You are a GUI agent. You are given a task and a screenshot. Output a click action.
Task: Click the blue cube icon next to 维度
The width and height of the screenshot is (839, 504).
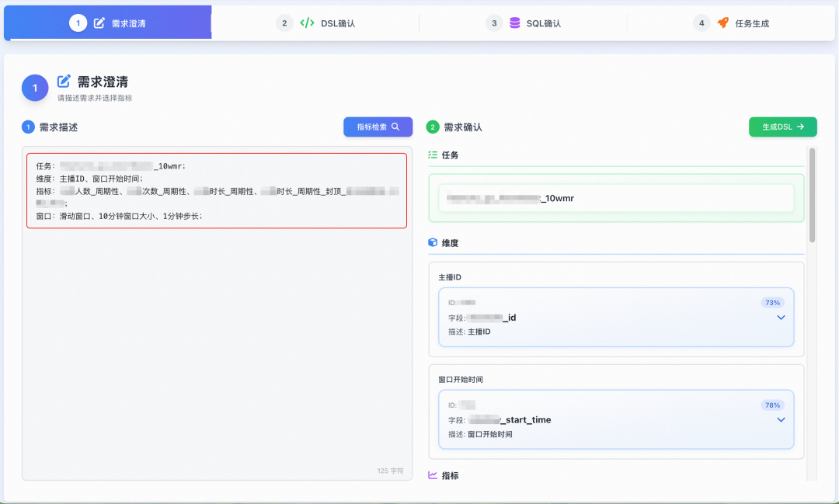[433, 242]
